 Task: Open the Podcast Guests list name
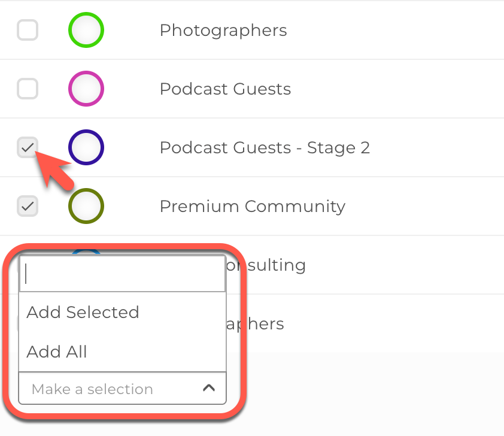pos(225,89)
